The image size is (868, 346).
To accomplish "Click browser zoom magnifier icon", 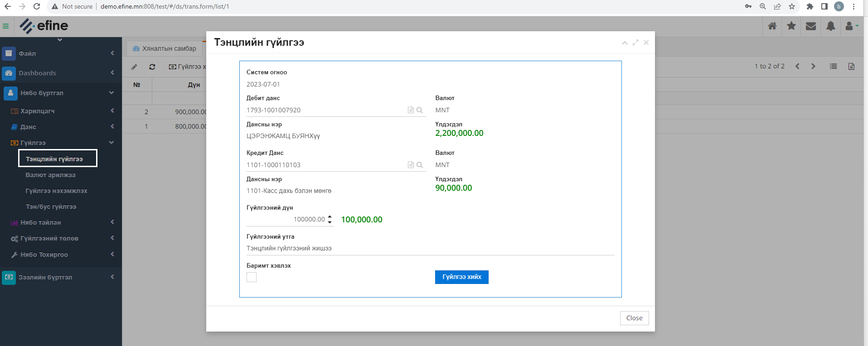I will coord(763,6).
